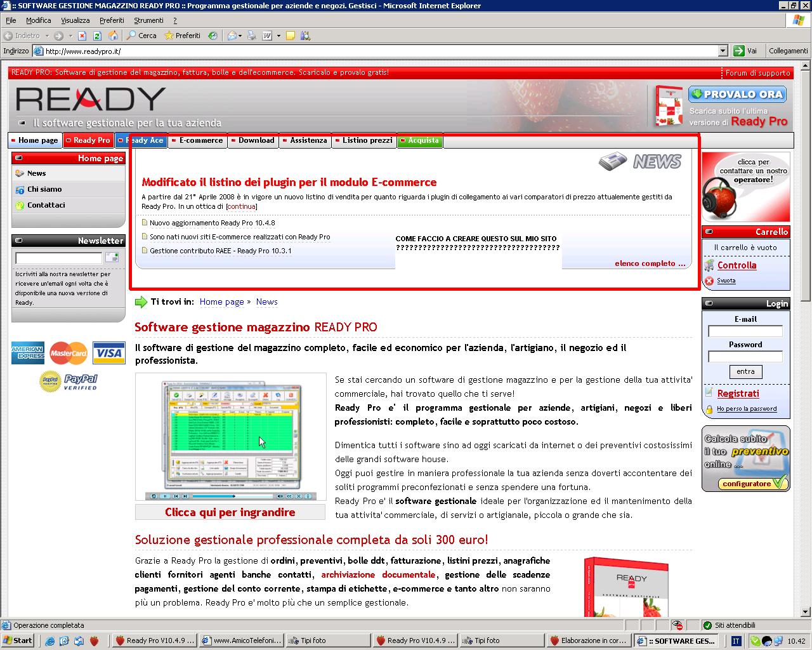This screenshot has width=812, height=650.
Task: Click the contact operator strawberry image
Action: tap(746, 187)
